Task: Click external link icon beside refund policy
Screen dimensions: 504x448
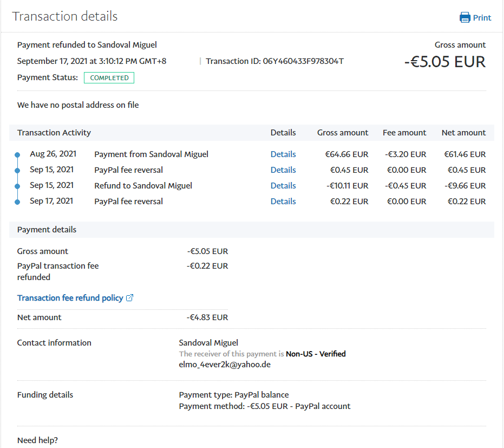Action: pyautogui.click(x=130, y=298)
